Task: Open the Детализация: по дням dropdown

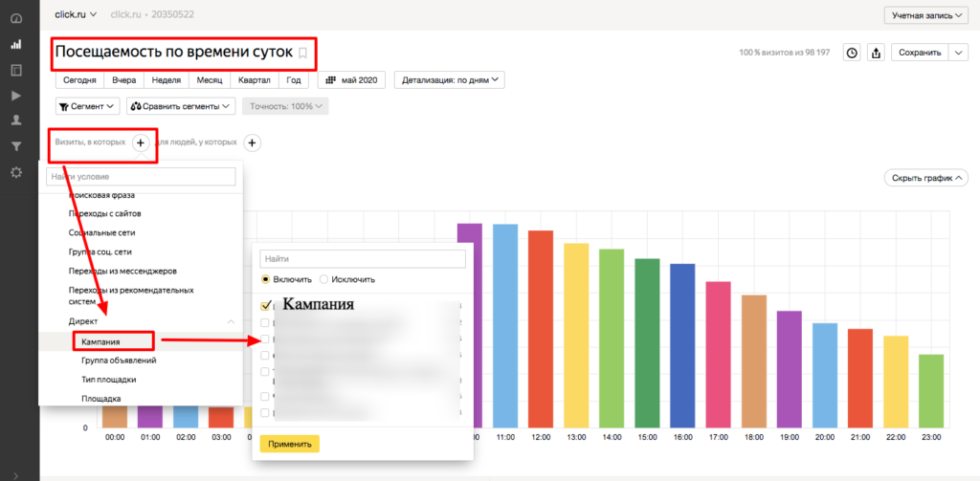Action: 450,80
